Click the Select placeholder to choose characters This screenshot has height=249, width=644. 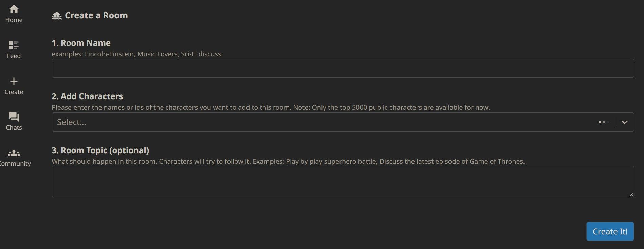point(71,122)
